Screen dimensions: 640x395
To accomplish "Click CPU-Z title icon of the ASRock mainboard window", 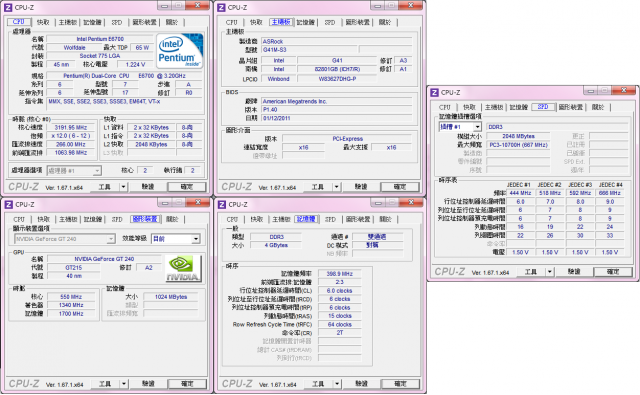I will pyautogui.click(x=222, y=7).
